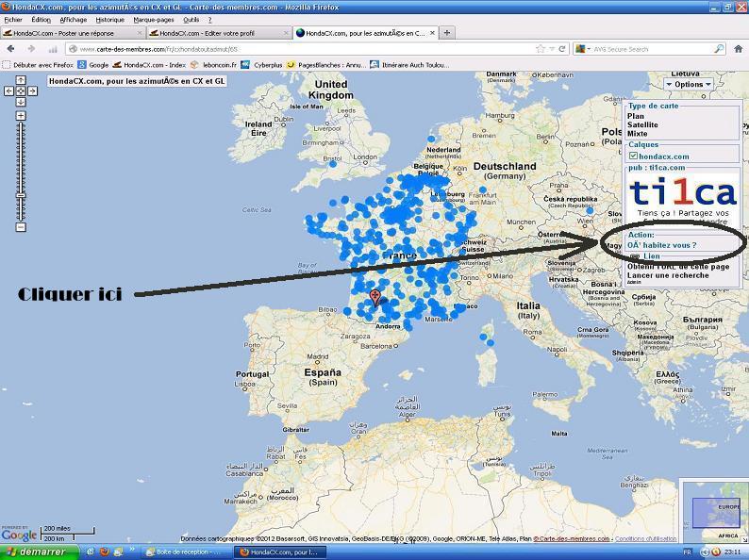
Task: Click the Windows 'démarrer' Start button
Action: (x=40, y=552)
